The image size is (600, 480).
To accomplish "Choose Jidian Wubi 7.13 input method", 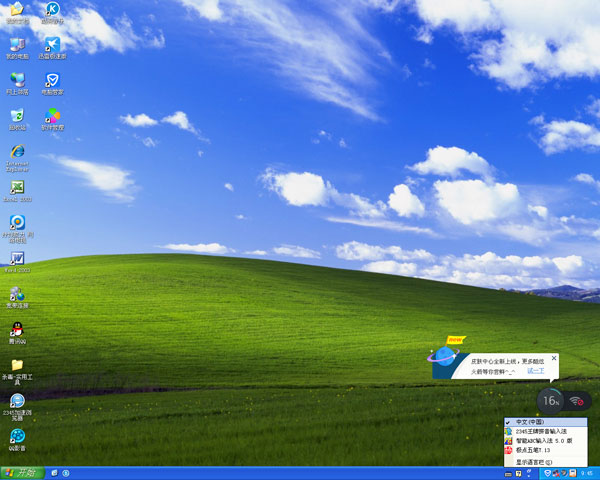I will [546, 450].
